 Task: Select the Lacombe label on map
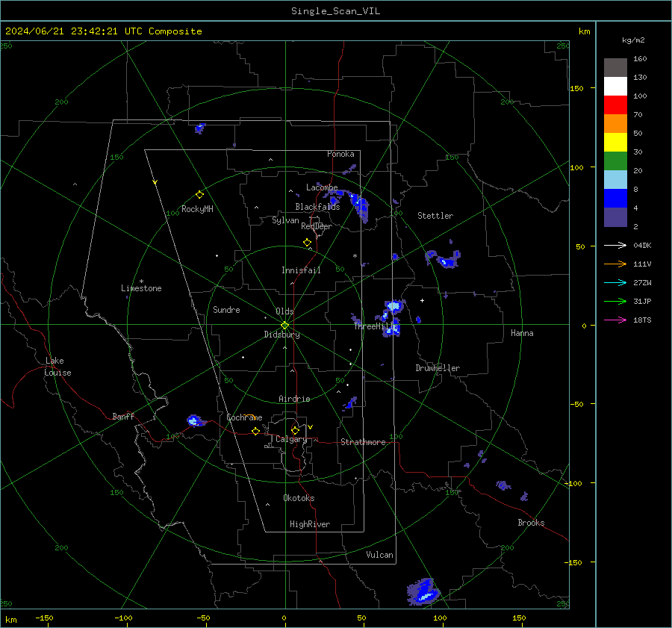322,187
